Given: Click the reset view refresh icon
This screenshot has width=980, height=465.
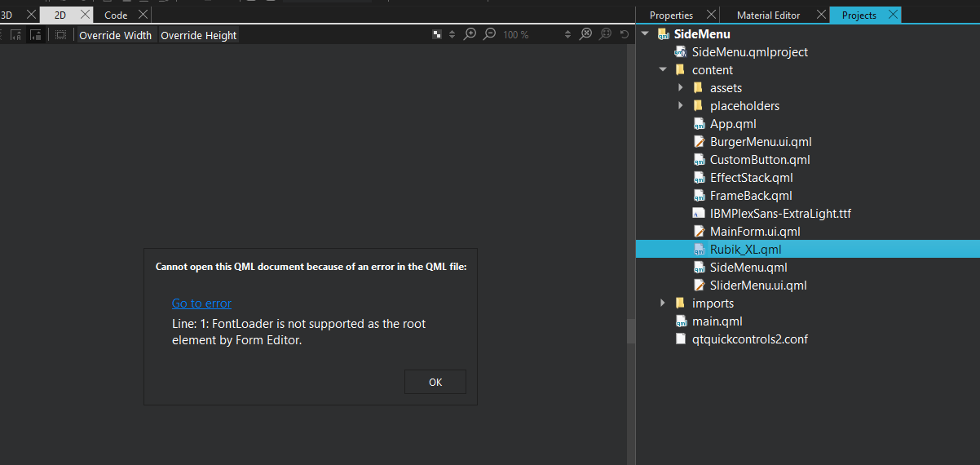Looking at the screenshot, I should pyautogui.click(x=625, y=34).
